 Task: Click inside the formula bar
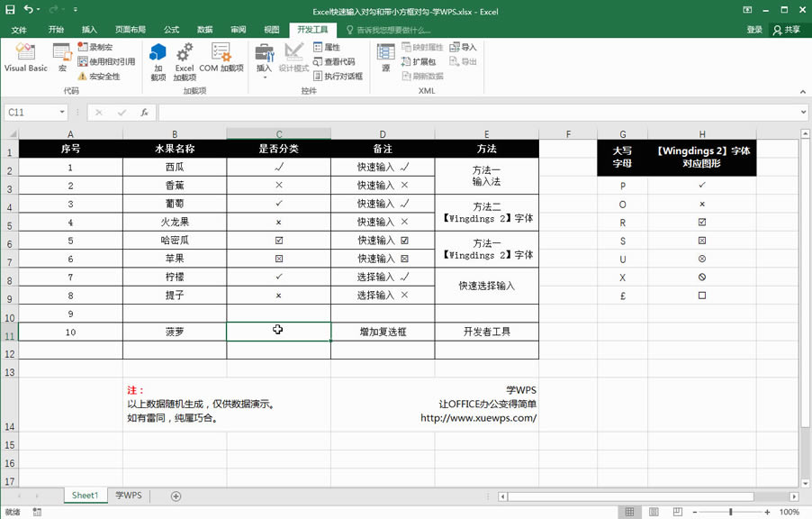pyautogui.click(x=360, y=112)
